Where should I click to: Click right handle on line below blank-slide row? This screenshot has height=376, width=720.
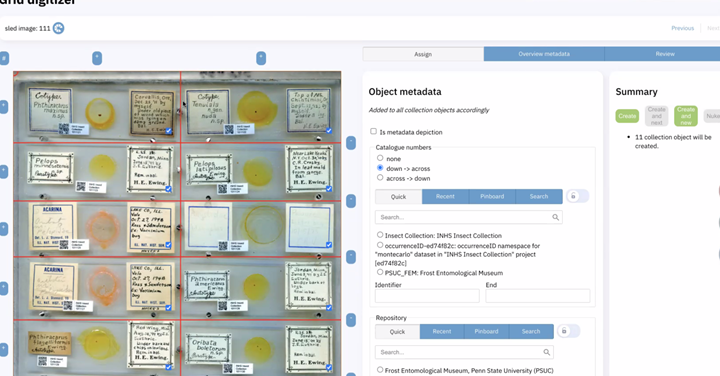click(351, 257)
